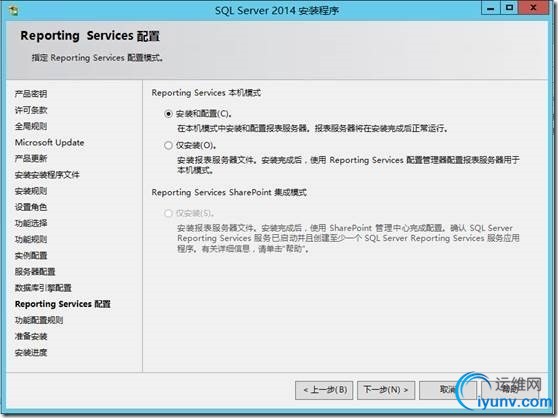Click the 安装规则 sidebar entry
The image size is (558, 418).
31,191
